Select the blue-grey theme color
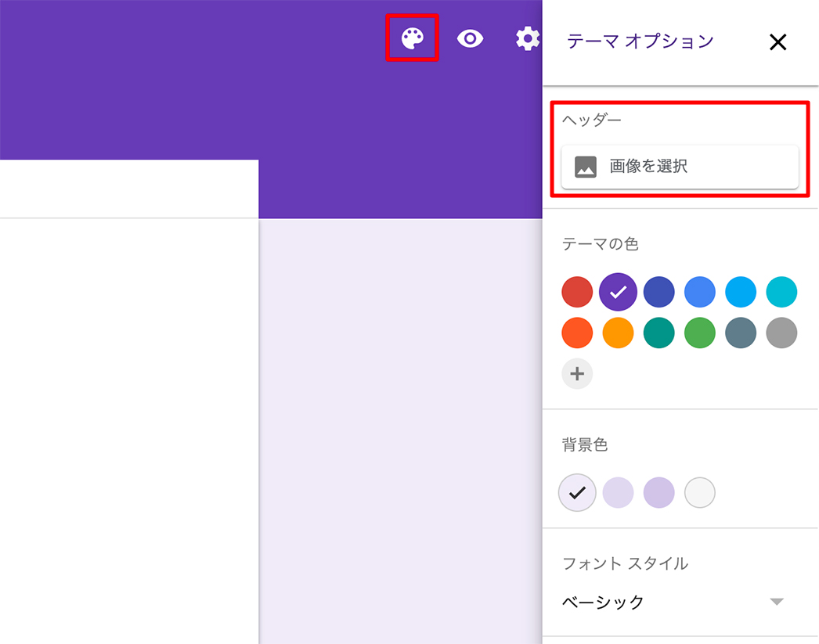 pyautogui.click(x=740, y=333)
